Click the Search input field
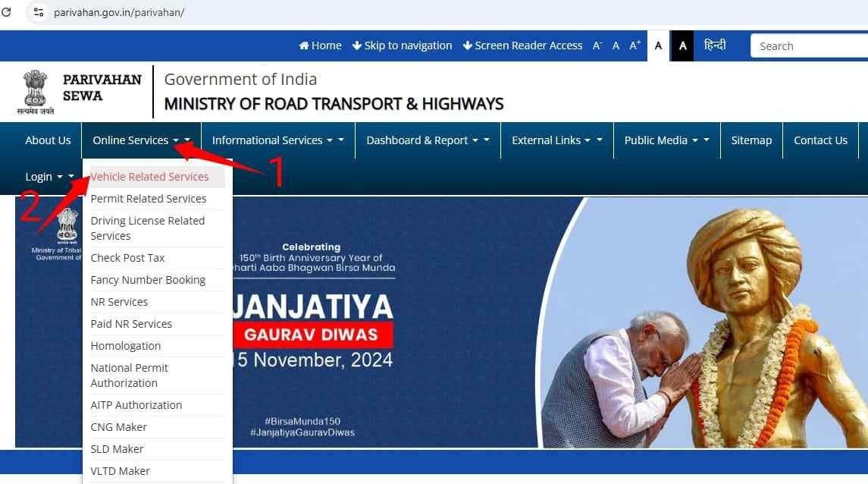Image resolution: width=868 pixels, height=484 pixels. [809, 46]
